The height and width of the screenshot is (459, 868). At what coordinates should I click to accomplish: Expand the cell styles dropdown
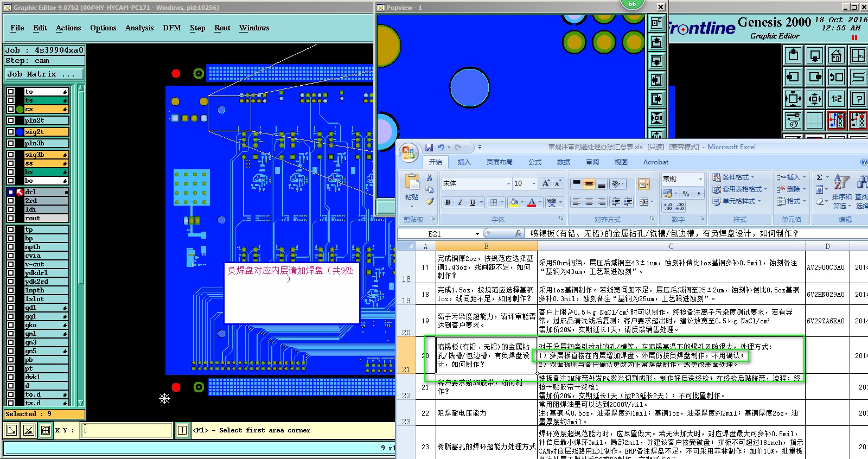click(x=759, y=201)
